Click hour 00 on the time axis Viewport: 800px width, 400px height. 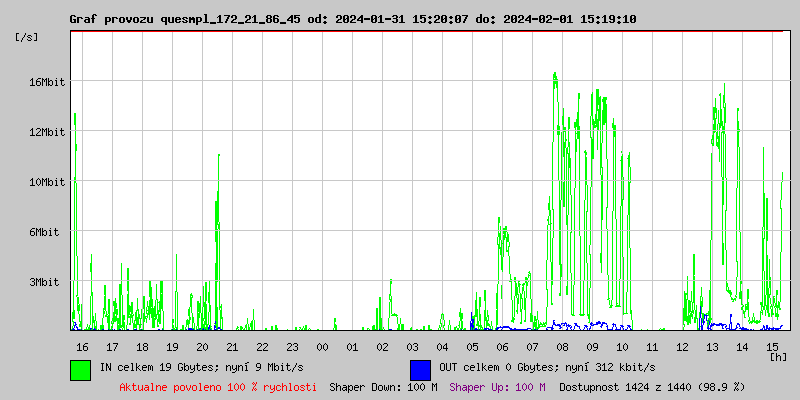[x=322, y=347]
